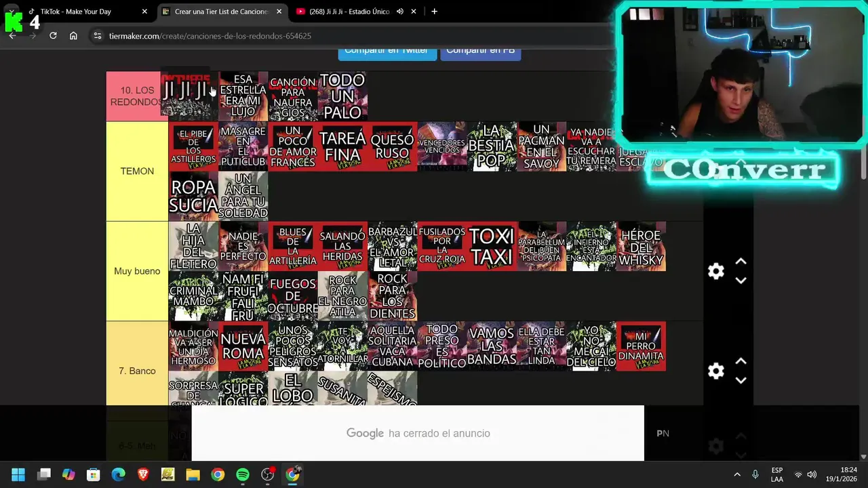Click the site information icon in address bar
Image resolution: width=868 pixels, height=488 pixels.
(97, 35)
